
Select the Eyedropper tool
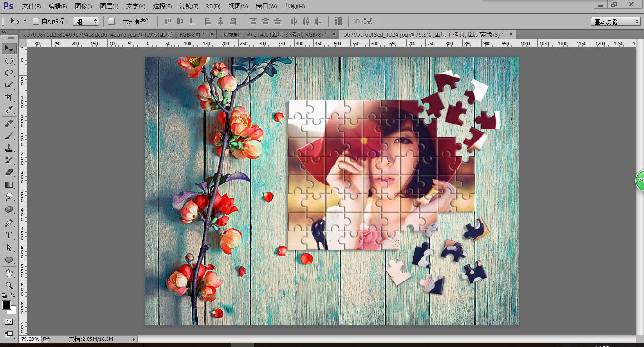coord(9,110)
